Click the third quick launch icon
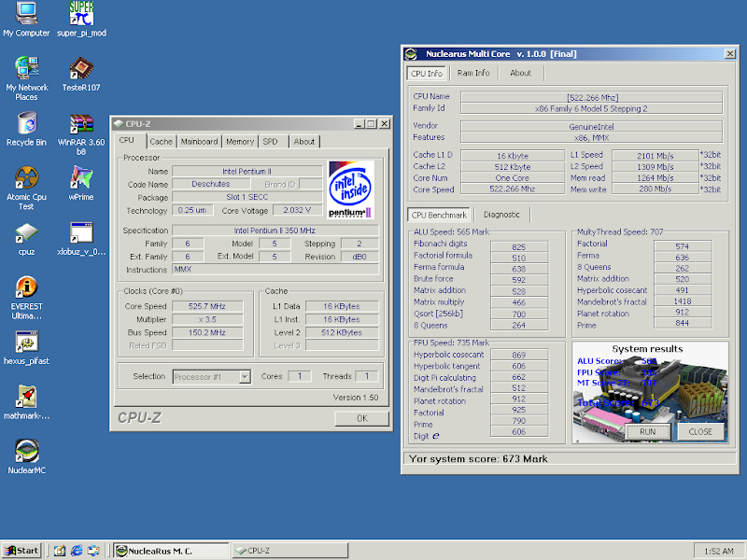The image size is (747, 560). click(92, 551)
